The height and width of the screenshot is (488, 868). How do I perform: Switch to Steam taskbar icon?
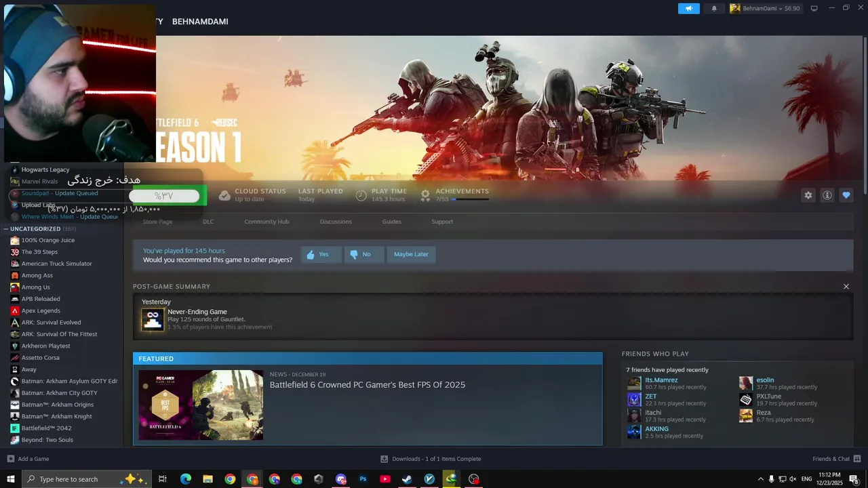tap(407, 479)
